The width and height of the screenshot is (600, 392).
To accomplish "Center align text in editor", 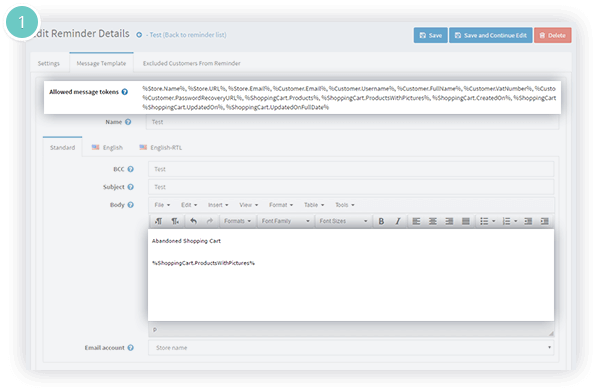I will (433, 221).
